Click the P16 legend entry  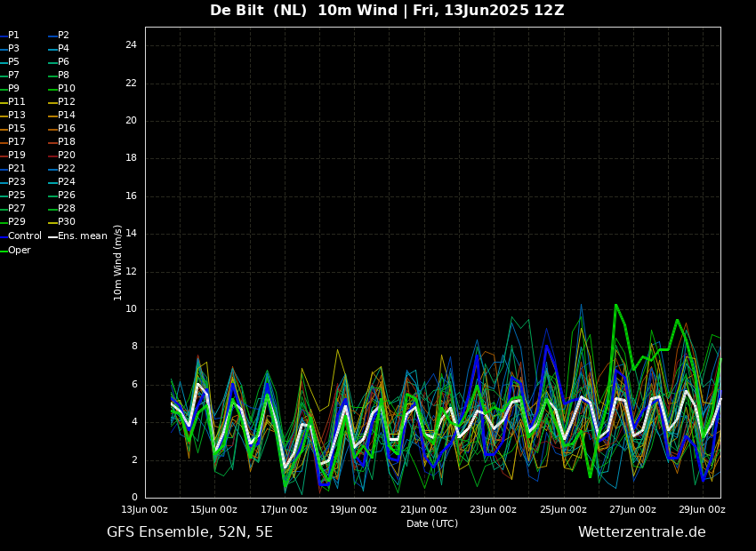pyautogui.click(x=67, y=129)
